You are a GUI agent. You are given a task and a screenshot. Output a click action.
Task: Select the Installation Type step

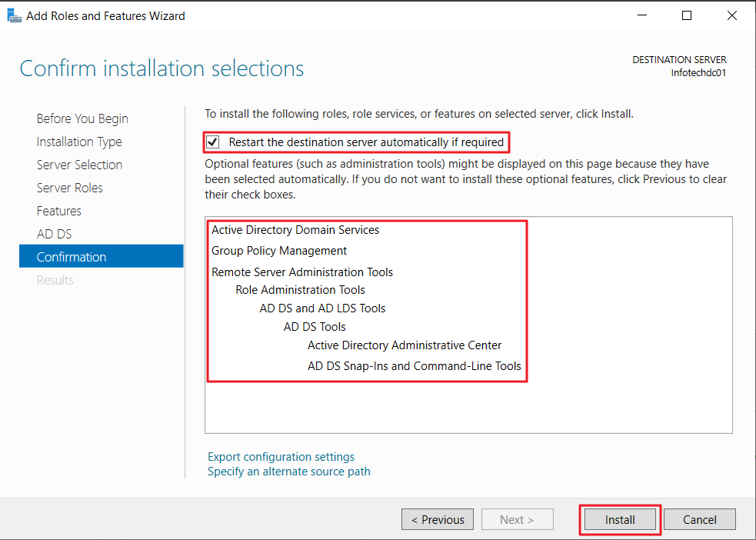pyautogui.click(x=79, y=142)
